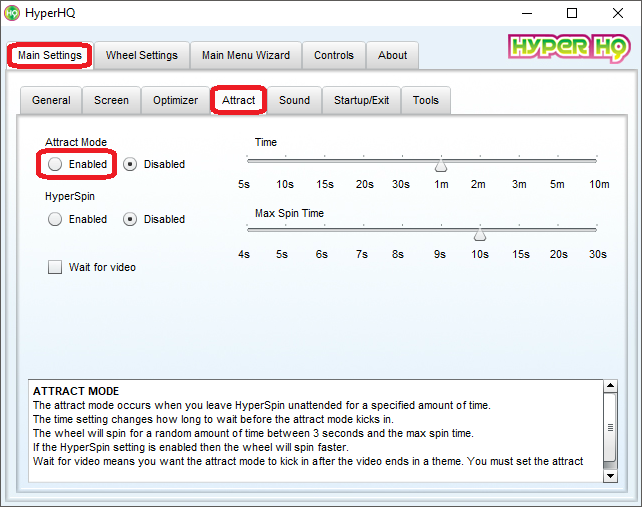
Task: Open the Tools sub-tab
Action: click(x=426, y=100)
